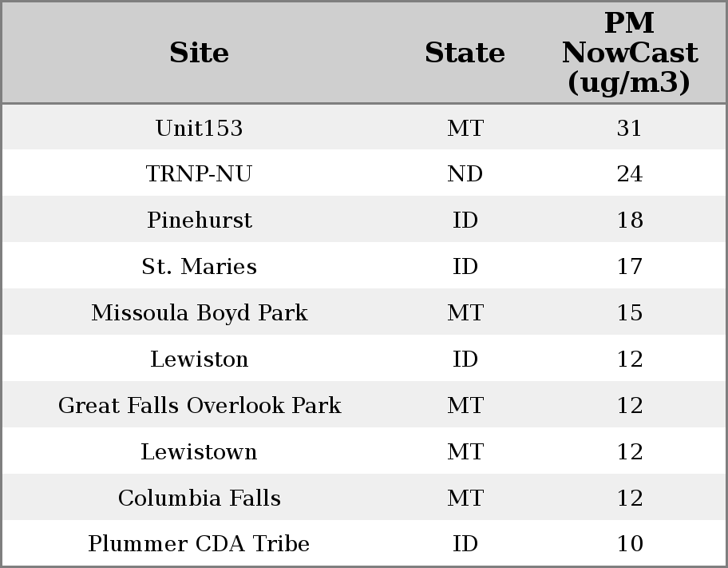Click the PM NowCast (ug/m3) column header

(x=629, y=53)
